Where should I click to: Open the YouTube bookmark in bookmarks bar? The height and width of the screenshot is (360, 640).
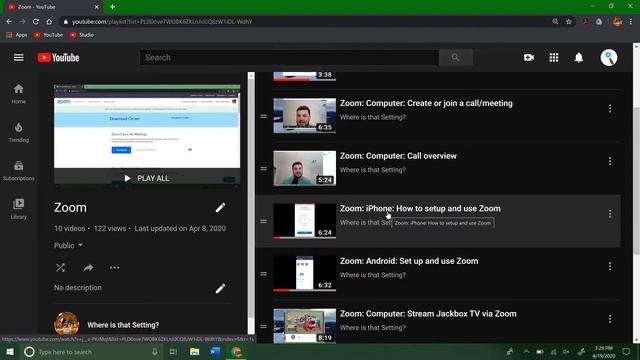pos(49,35)
